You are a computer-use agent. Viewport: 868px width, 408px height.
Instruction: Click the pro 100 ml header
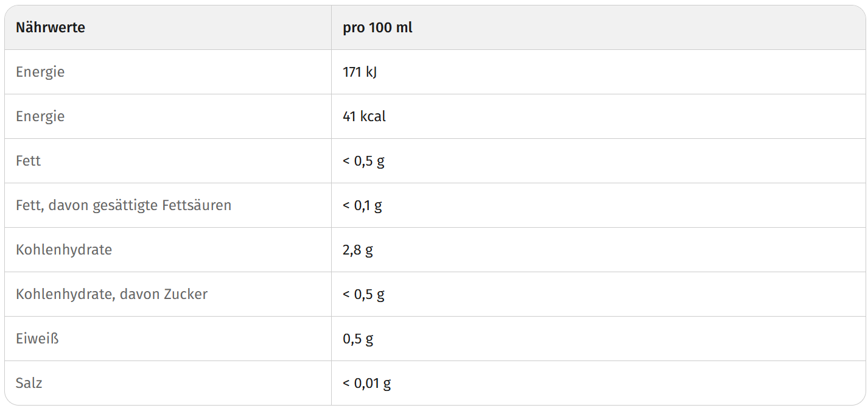click(377, 28)
